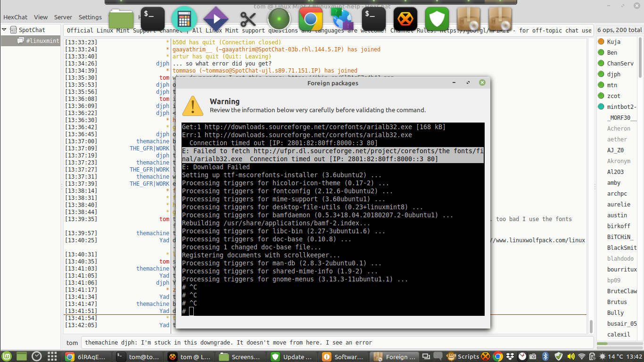This screenshot has width=644, height=362.
Task: Open the View menu
Action: [41, 17]
